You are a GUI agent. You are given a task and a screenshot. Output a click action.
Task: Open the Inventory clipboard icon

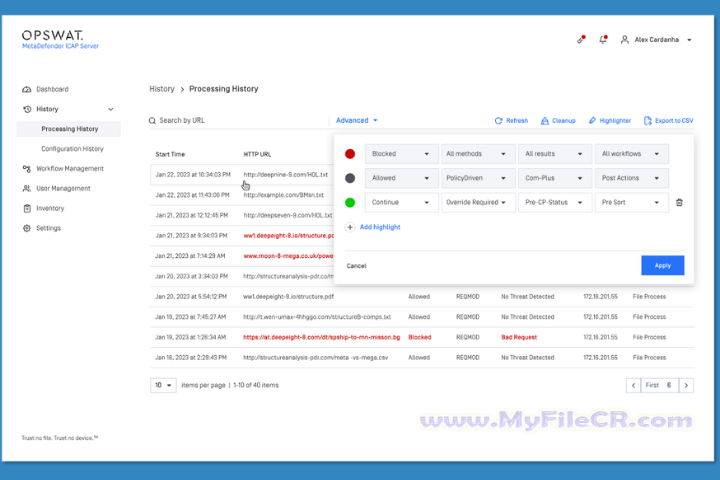[27, 208]
